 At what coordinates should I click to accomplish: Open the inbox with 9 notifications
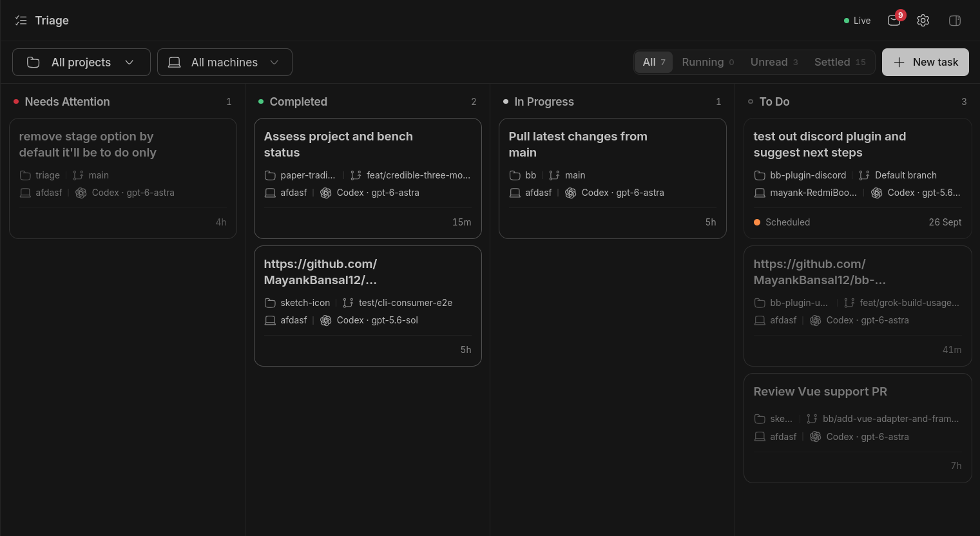[894, 21]
